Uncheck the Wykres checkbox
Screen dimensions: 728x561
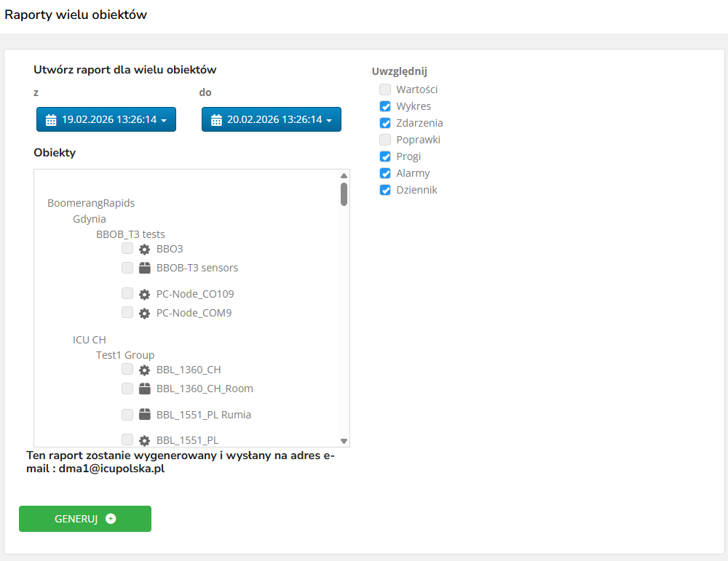click(x=385, y=106)
